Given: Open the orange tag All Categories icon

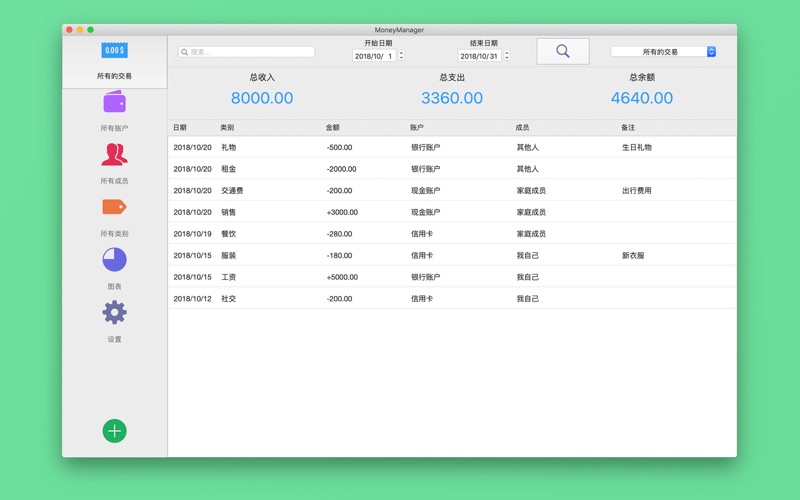Looking at the screenshot, I should 114,207.
